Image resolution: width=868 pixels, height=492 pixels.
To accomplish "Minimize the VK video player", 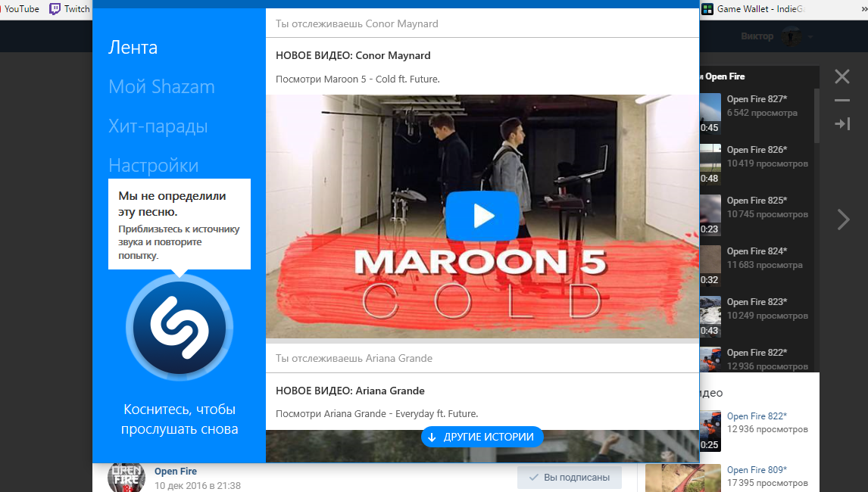I will pyautogui.click(x=842, y=101).
